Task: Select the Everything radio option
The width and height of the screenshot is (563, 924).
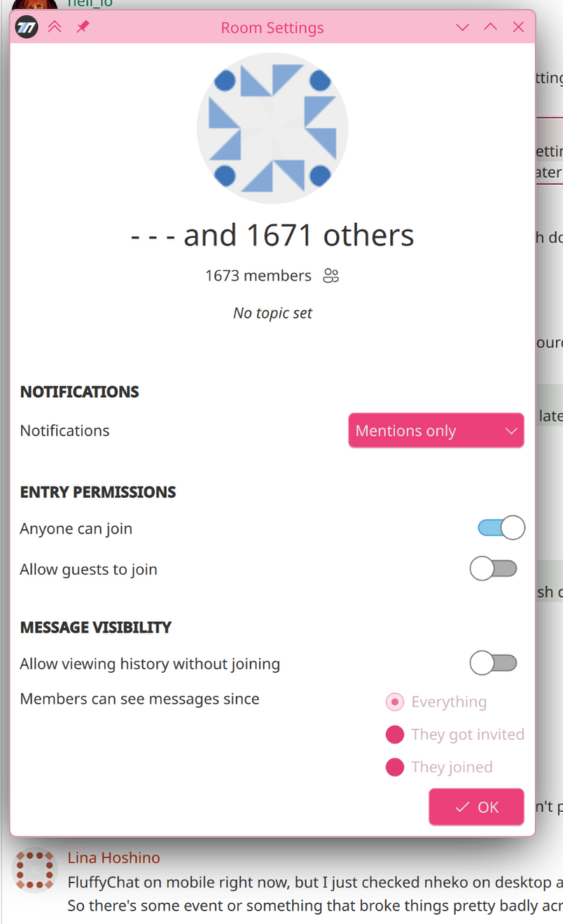Action: coord(395,702)
